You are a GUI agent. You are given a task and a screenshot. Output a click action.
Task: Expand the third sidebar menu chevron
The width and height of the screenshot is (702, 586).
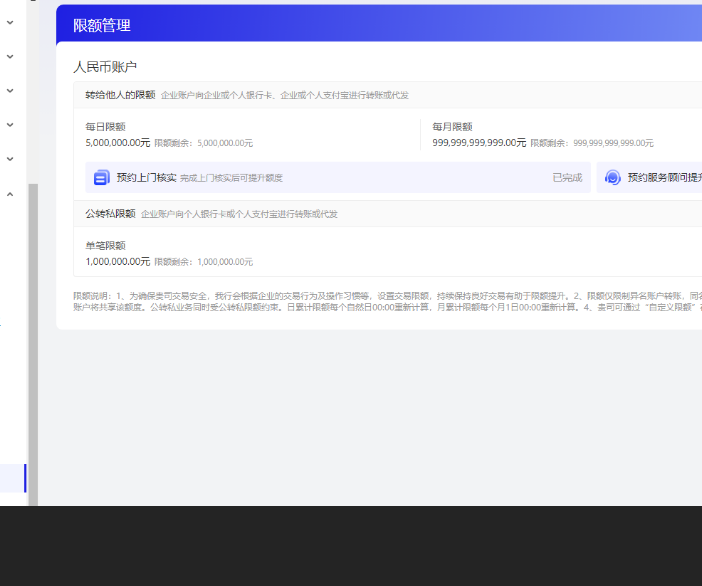click(x=10, y=90)
